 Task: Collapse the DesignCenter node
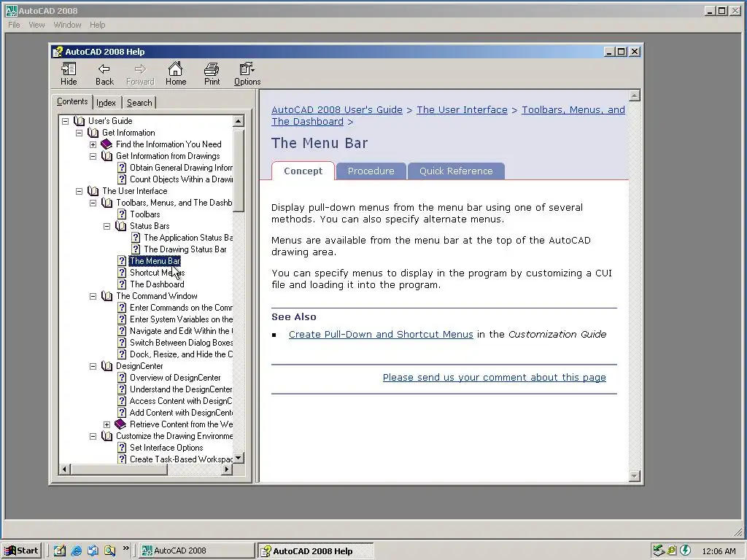click(x=93, y=366)
